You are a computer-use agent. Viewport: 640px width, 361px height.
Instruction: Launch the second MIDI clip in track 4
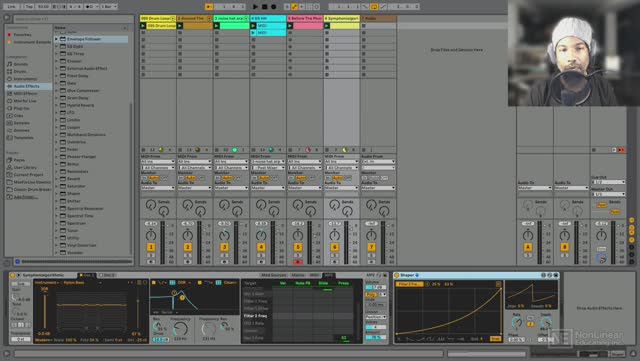pyautogui.click(x=253, y=33)
